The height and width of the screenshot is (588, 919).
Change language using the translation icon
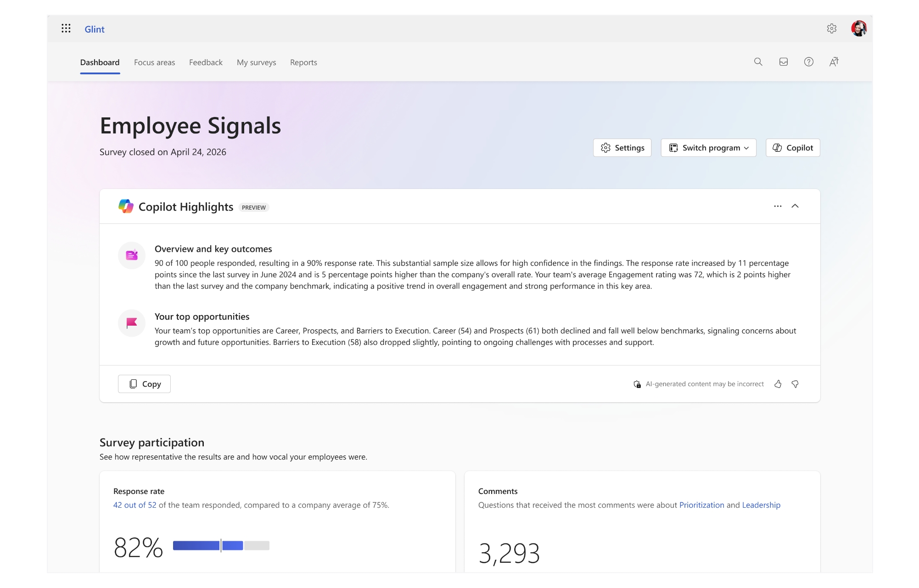click(x=835, y=62)
